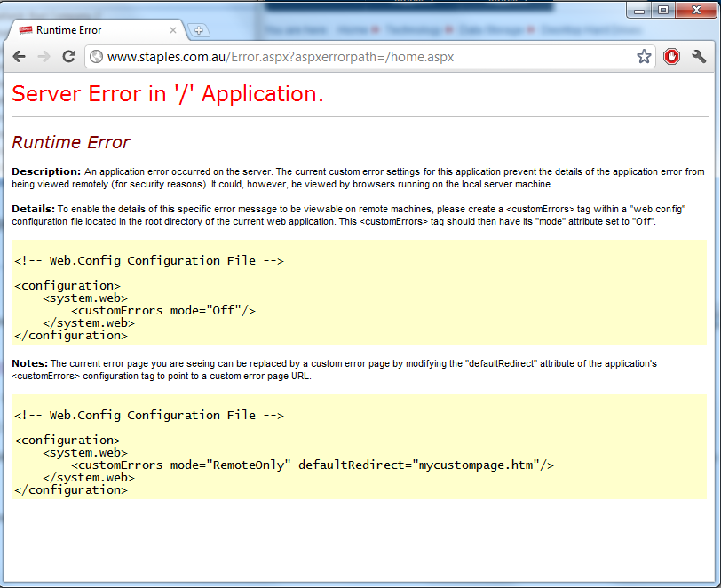
Task: Click the globe site info icon
Action: tap(96, 57)
